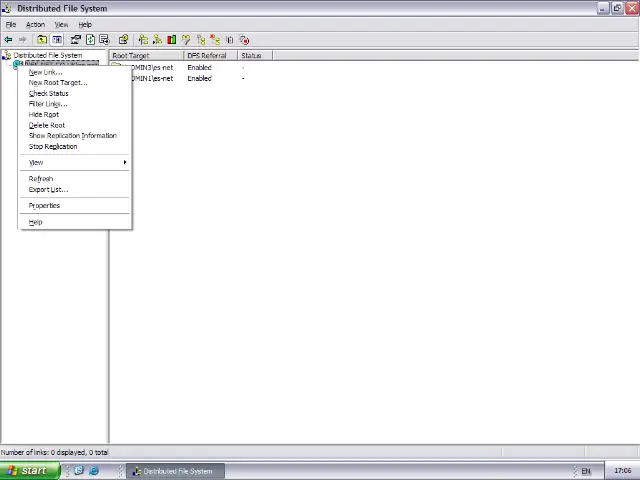
Task: Click the Export List toolbar icon
Action: [104, 40]
